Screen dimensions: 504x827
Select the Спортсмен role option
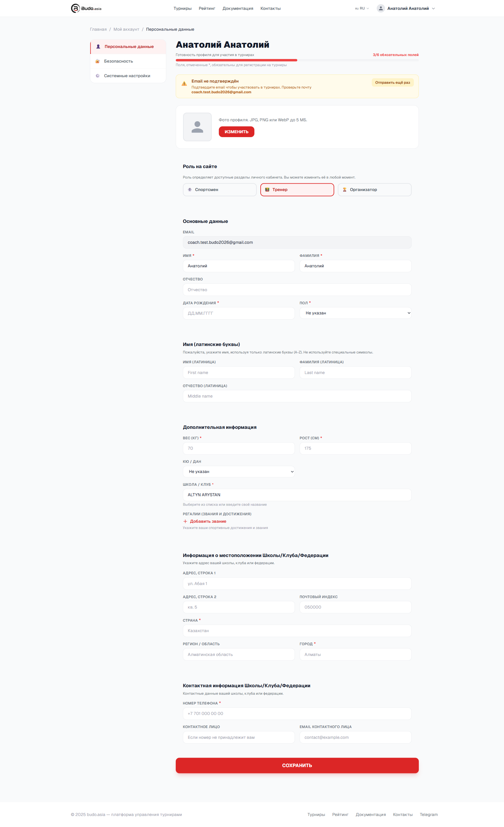click(x=220, y=190)
